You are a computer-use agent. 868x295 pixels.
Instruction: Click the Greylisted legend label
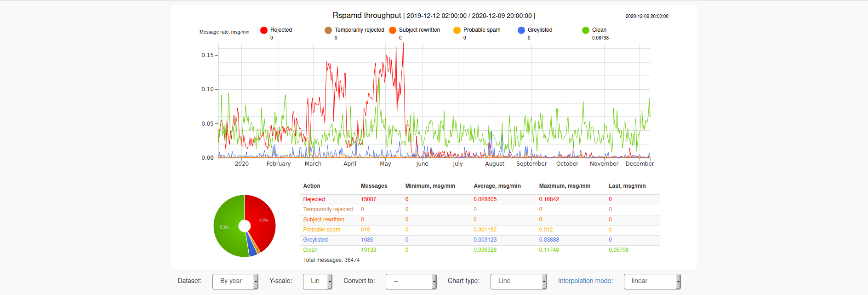[x=540, y=30]
